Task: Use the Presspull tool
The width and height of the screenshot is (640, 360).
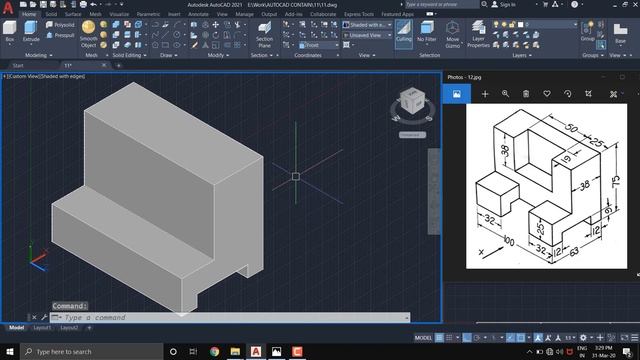Action: 60,35
